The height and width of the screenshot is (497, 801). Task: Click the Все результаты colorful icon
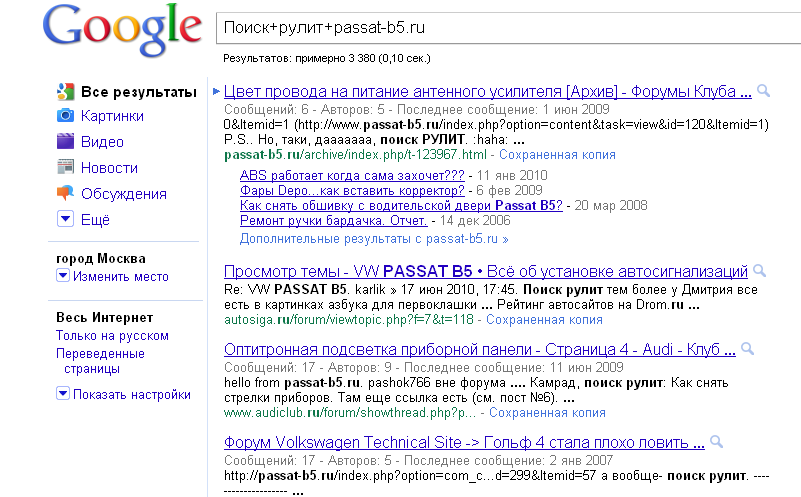pos(65,91)
